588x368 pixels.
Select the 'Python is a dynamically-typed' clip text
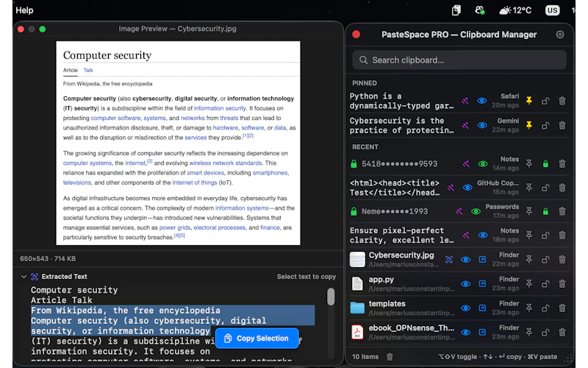[x=401, y=101]
